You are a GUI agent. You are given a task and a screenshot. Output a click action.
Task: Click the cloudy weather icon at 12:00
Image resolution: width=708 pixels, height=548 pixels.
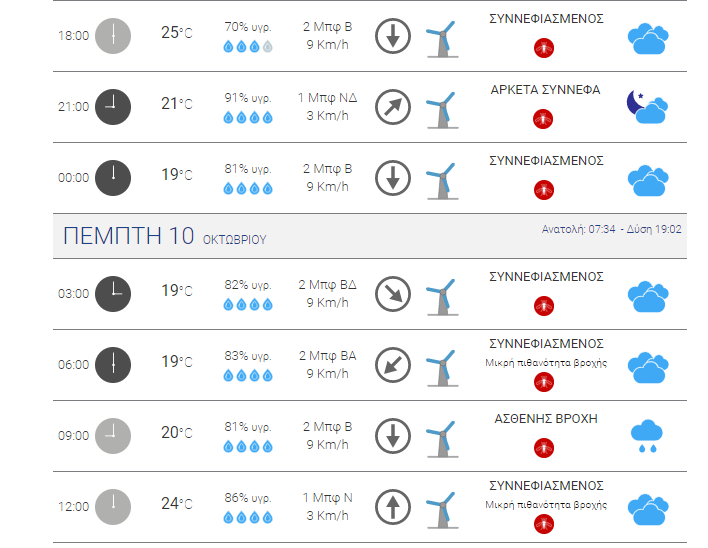click(x=648, y=510)
